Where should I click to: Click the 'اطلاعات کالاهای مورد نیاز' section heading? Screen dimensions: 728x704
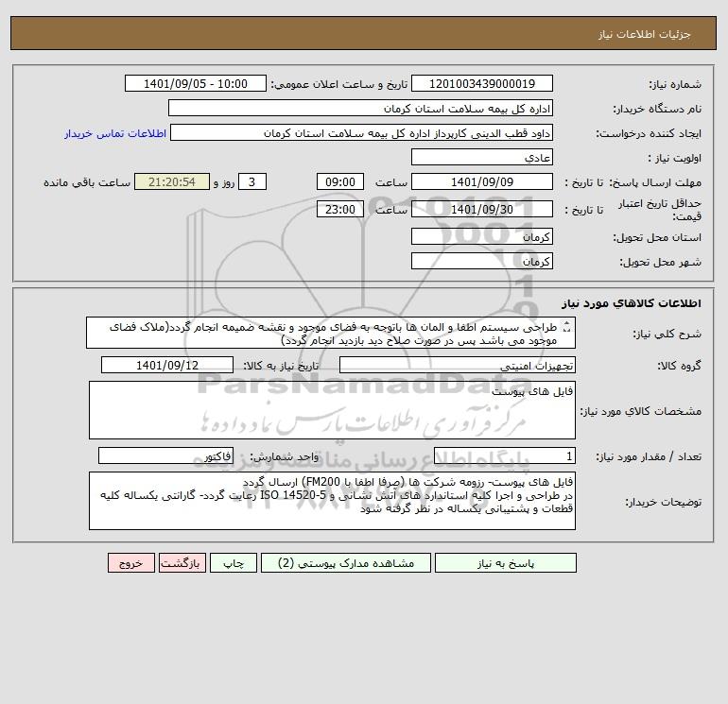632,303
